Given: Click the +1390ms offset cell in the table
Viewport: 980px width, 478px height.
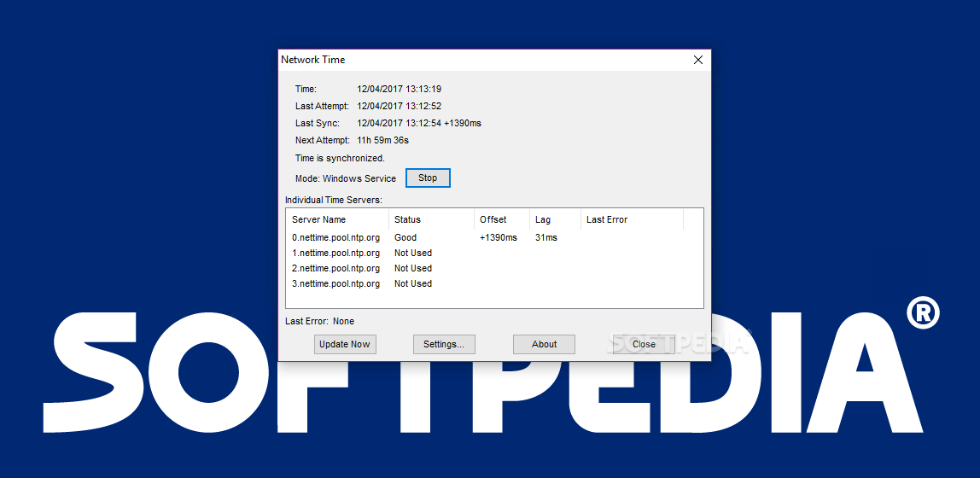Looking at the screenshot, I should tap(499, 237).
